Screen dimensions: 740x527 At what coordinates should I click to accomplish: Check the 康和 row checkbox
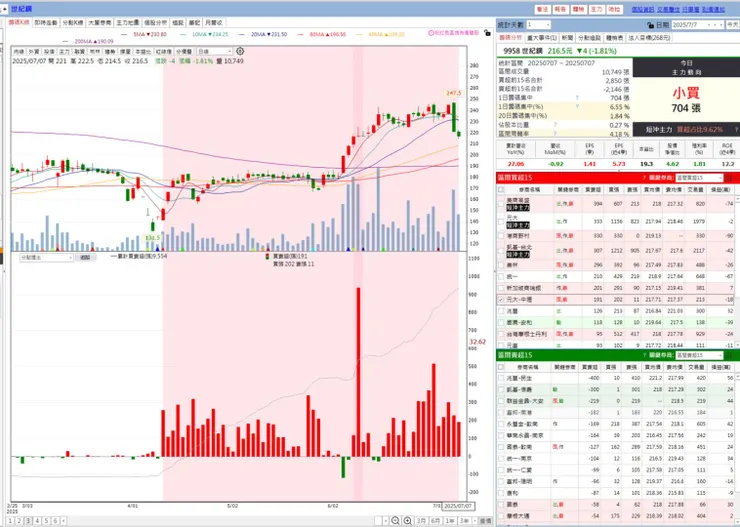click(501, 493)
